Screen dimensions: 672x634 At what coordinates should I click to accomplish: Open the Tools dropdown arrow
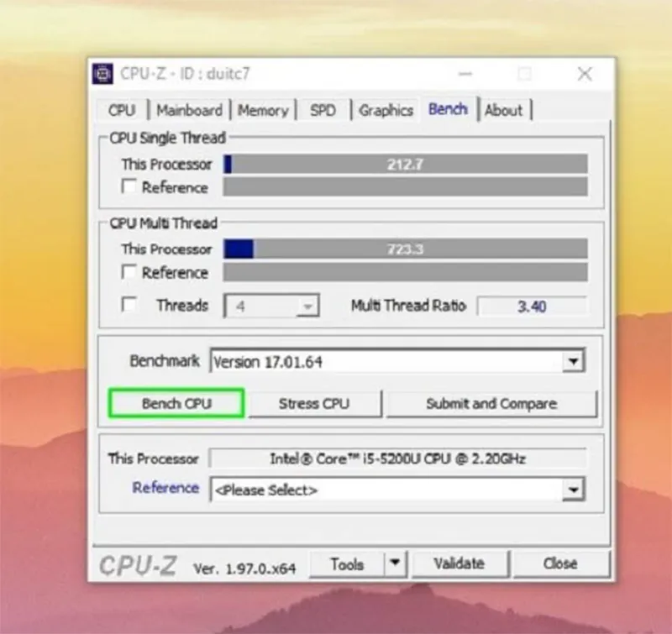(395, 563)
